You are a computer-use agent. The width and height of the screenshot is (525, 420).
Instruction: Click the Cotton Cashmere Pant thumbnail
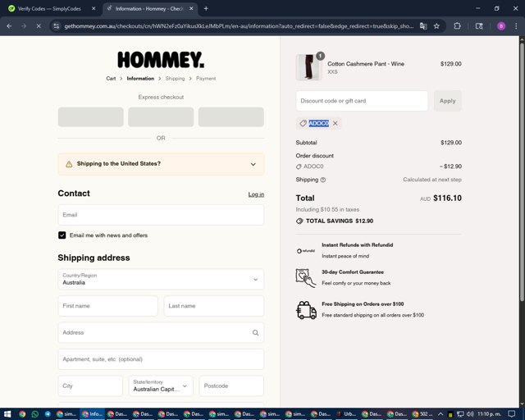click(308, 67)
